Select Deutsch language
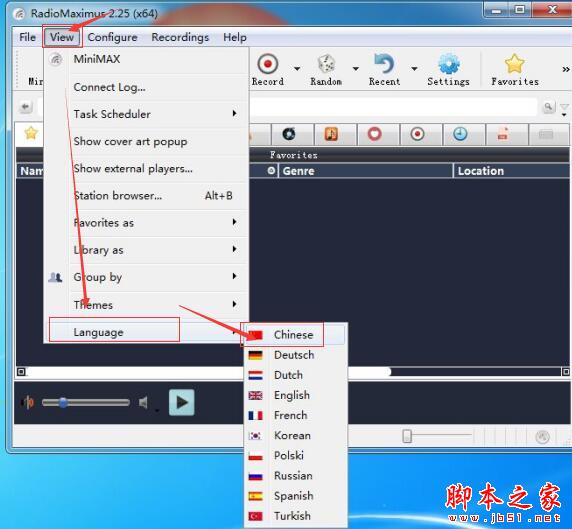Image resolution: width=572 pixels, height=529 pixels. (x=295, y=355)
